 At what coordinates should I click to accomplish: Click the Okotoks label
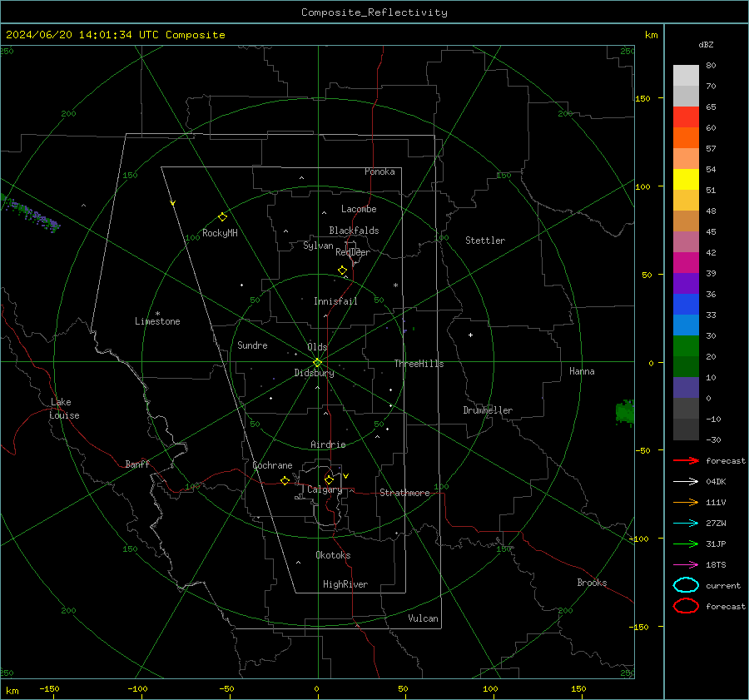tap(333, 555)
